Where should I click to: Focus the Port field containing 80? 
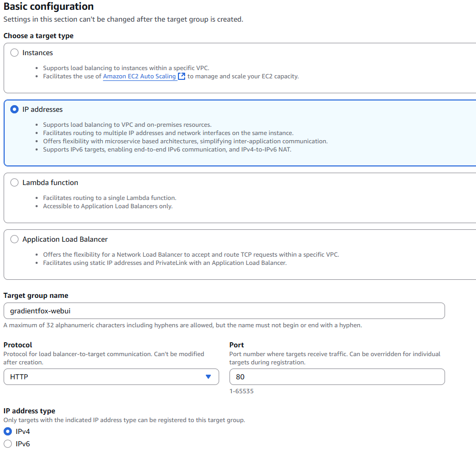336,377
